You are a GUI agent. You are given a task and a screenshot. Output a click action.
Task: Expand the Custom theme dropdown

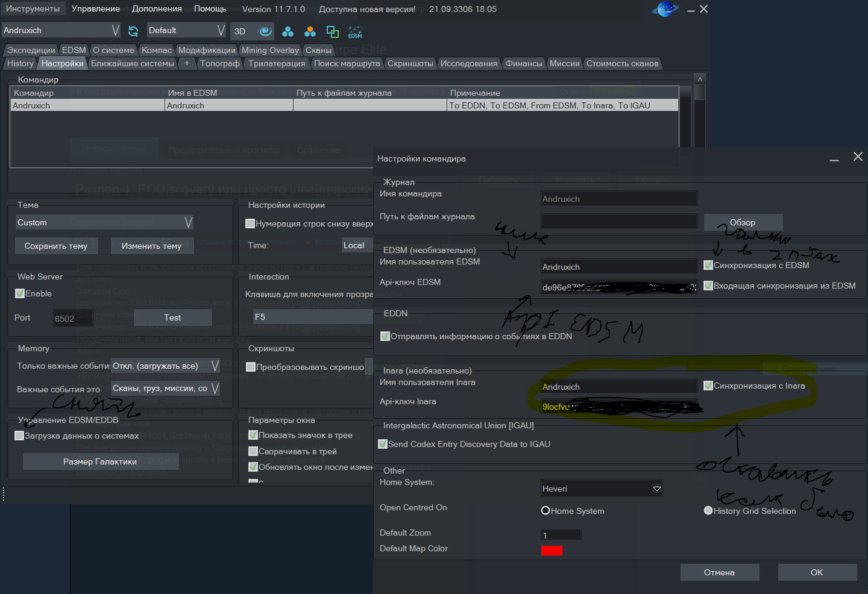click(x=104, y=222)
